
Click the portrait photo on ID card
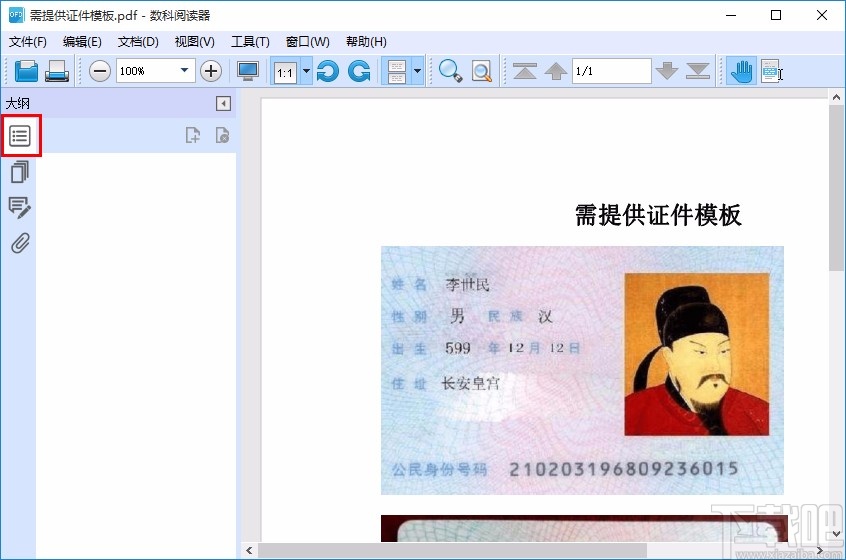(x=697, y=354)
